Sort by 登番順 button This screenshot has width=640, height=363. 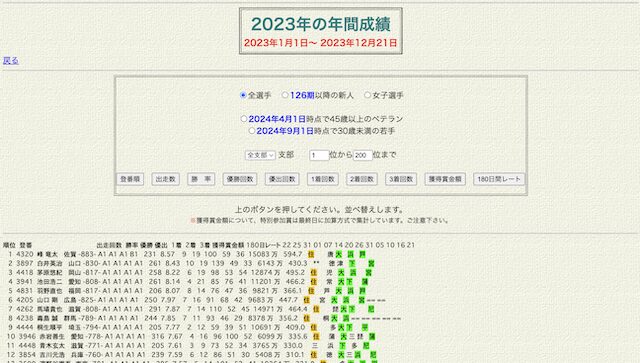[130, 179]
